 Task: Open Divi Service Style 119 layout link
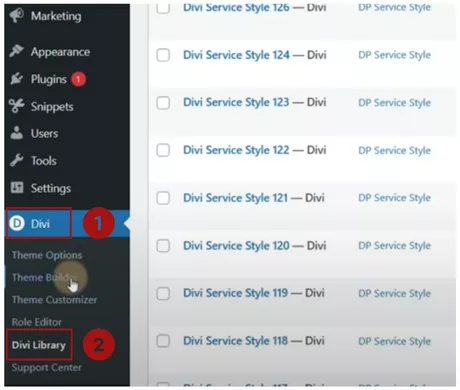point(235,293)
